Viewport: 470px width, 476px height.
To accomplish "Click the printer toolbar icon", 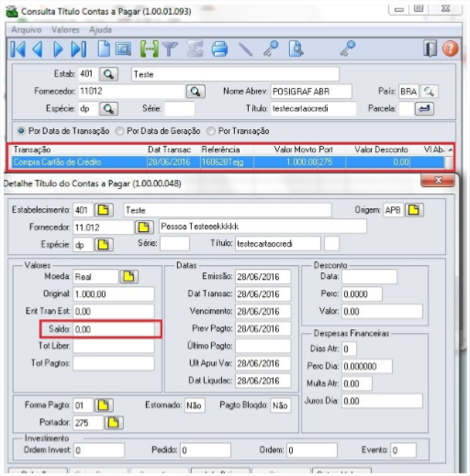I will click(x=219, y=49).
